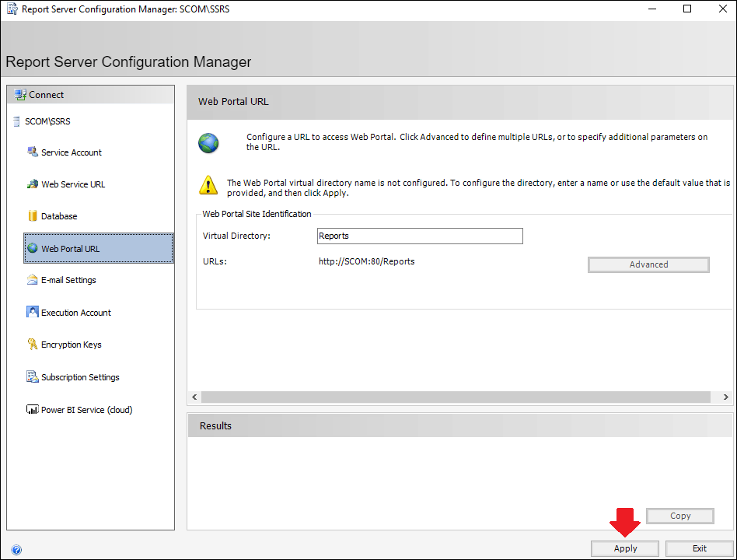737x560 pixels.
Task: Click the Web Service URL icon
Action: (x=33, y=184)
